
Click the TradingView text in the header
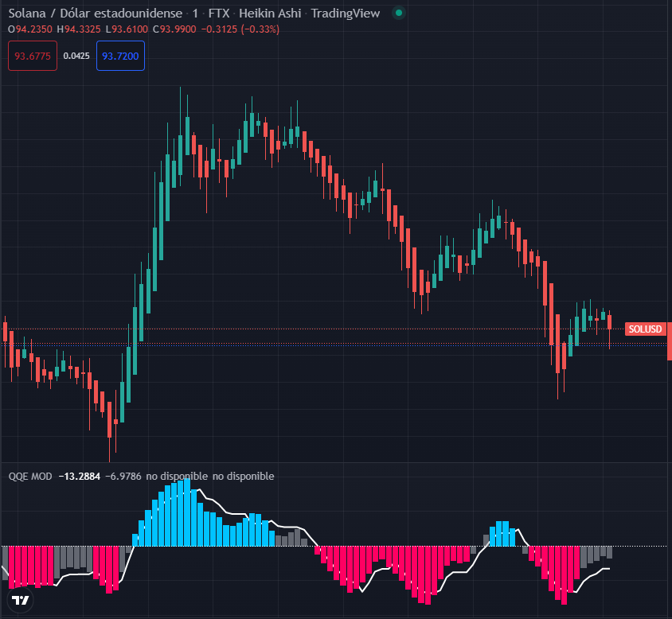tap(346, 14)
